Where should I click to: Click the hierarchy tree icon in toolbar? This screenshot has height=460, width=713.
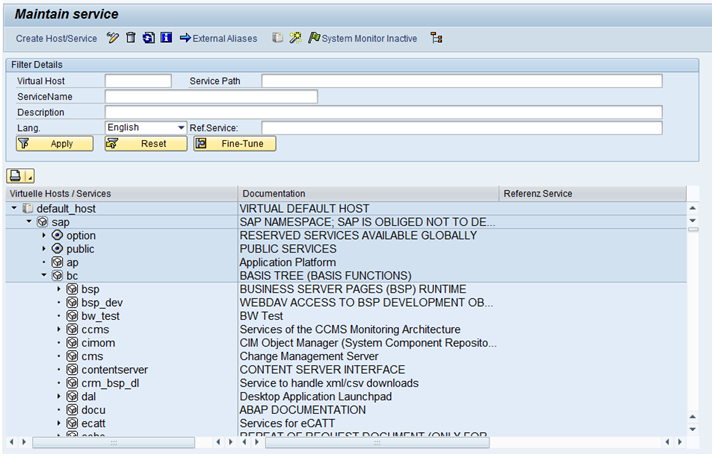point(436,38)
